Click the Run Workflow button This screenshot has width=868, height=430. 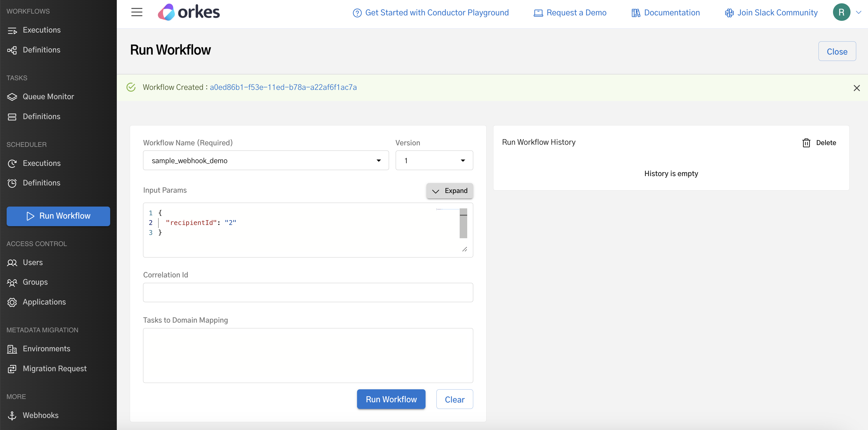391,399
